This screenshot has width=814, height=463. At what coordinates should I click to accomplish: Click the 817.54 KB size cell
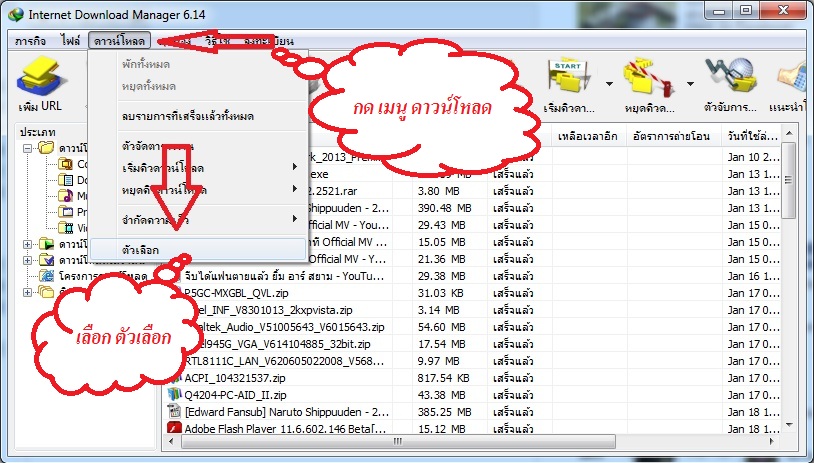pos(443,378)
